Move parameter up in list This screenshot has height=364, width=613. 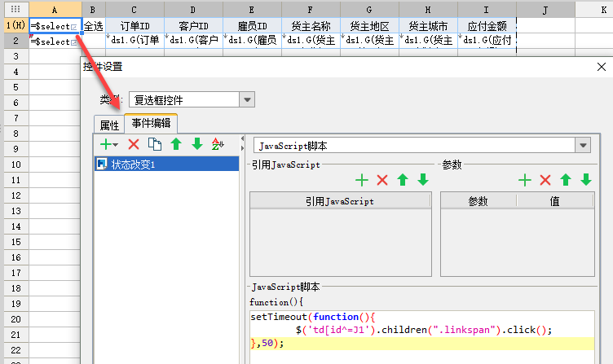point(566,180)
